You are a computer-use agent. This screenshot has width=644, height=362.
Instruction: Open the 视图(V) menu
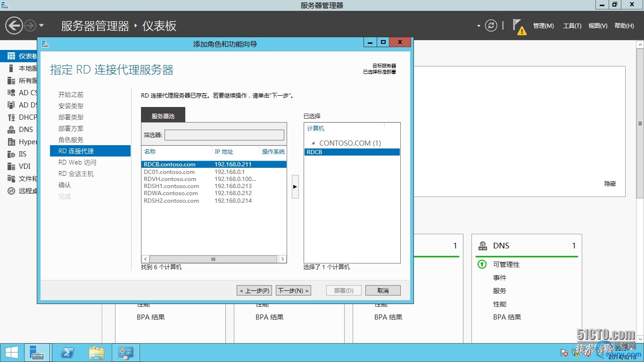(597, 26)
